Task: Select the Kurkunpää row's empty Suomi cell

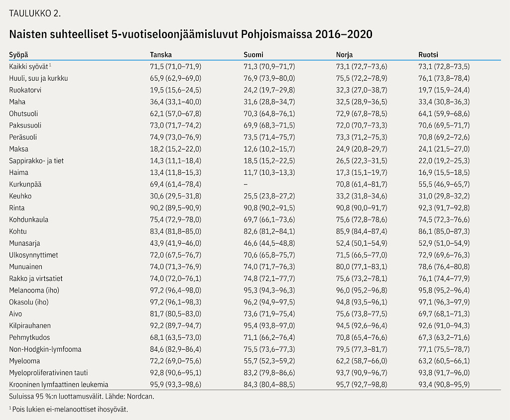Action: click(245, 184)
